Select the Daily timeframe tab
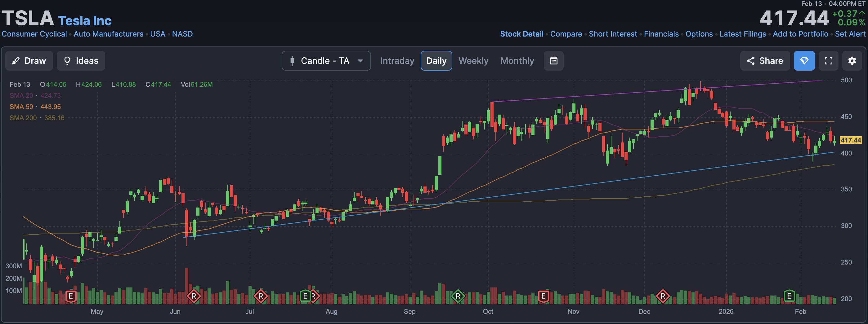Screen dimensions: 868x324 436,61
